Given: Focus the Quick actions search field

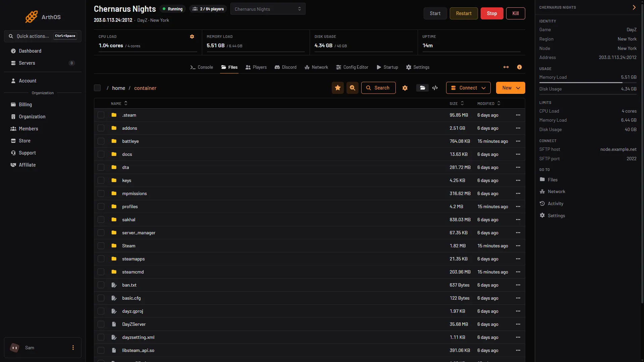Looking at the screenshot, I should pos(43,36).
